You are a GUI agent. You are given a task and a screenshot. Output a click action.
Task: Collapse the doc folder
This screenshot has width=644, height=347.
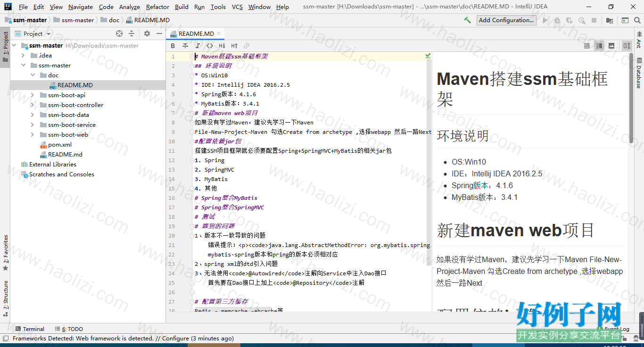tap(33, 75)
